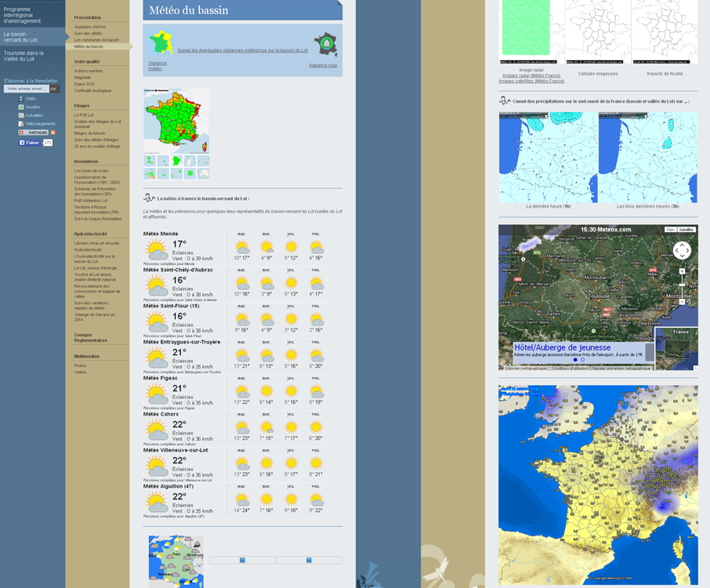Click the map zoom slider handle
The image size is (710, 588).
coord(682,285)
